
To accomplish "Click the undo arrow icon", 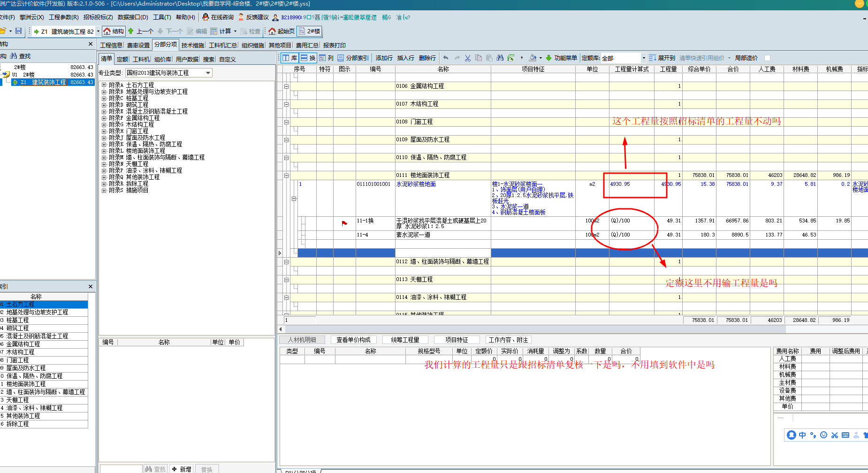I will click(x=446, y=58).
